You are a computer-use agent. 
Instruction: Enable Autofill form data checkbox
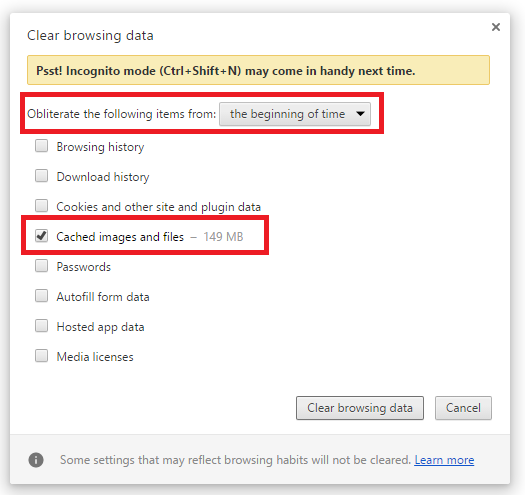pyautogui.click(x=42, y=296)
